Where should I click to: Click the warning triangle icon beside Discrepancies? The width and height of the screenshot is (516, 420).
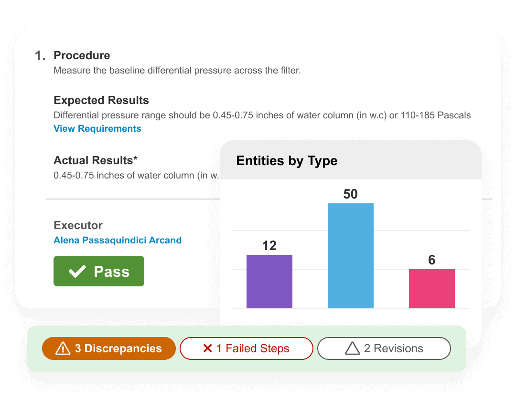(x=63, y=348)
